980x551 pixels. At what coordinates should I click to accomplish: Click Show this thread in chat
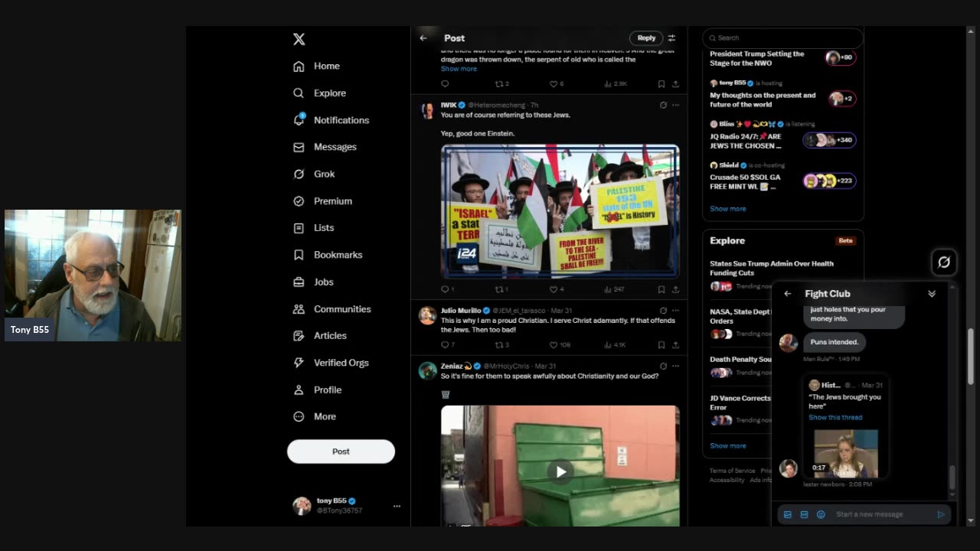point(835,418)
